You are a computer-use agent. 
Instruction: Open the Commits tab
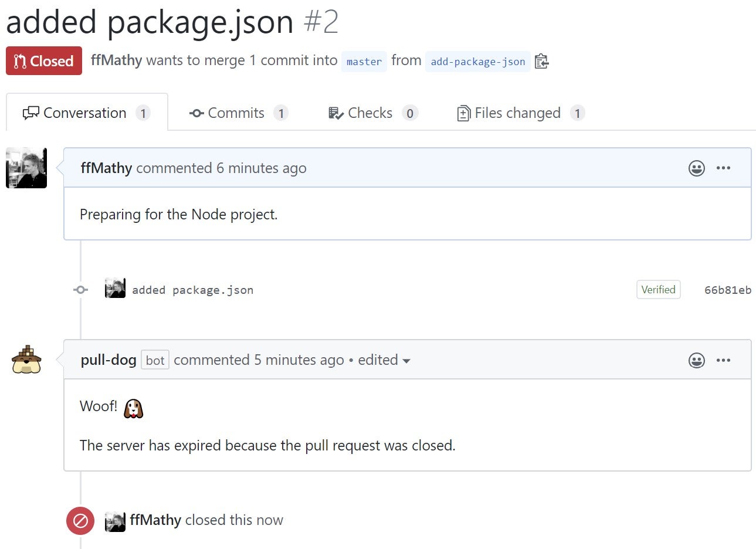tap(238, 113)
